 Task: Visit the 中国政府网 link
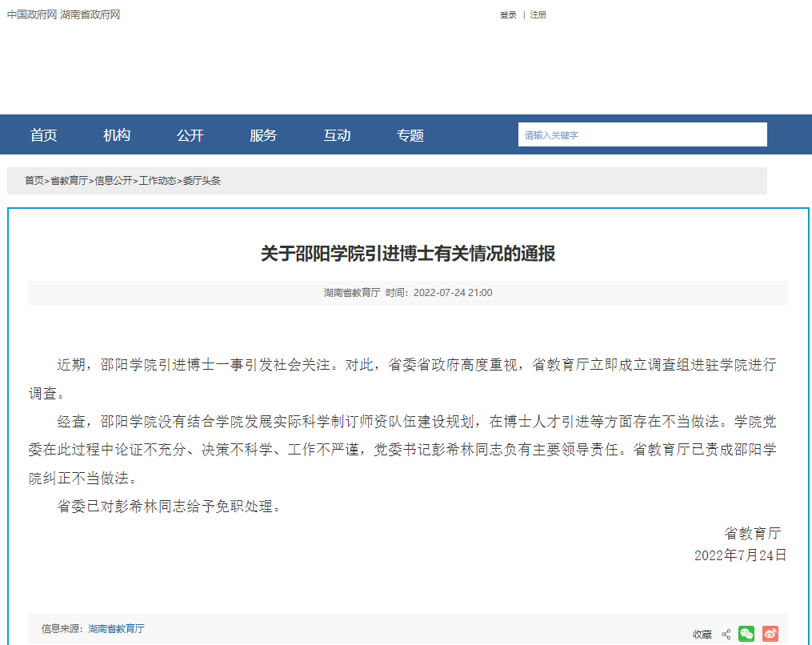[x=31, y=14]
